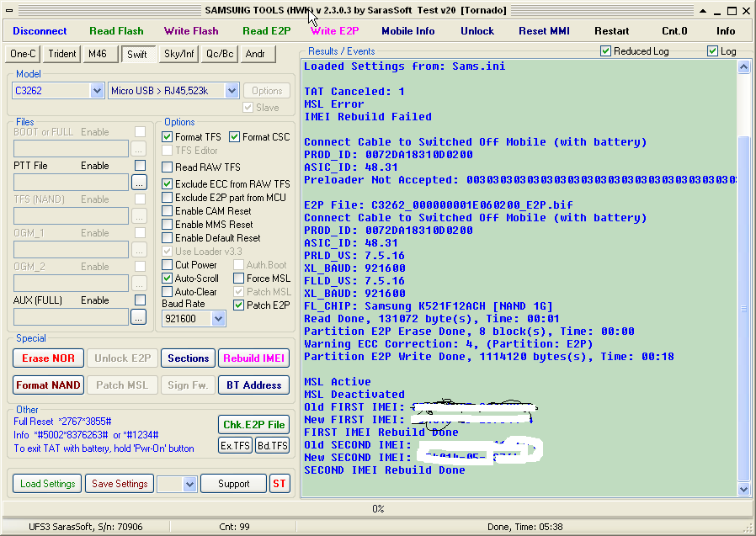
Task: Click the Erase NOR button
Action: click(48, 358)
